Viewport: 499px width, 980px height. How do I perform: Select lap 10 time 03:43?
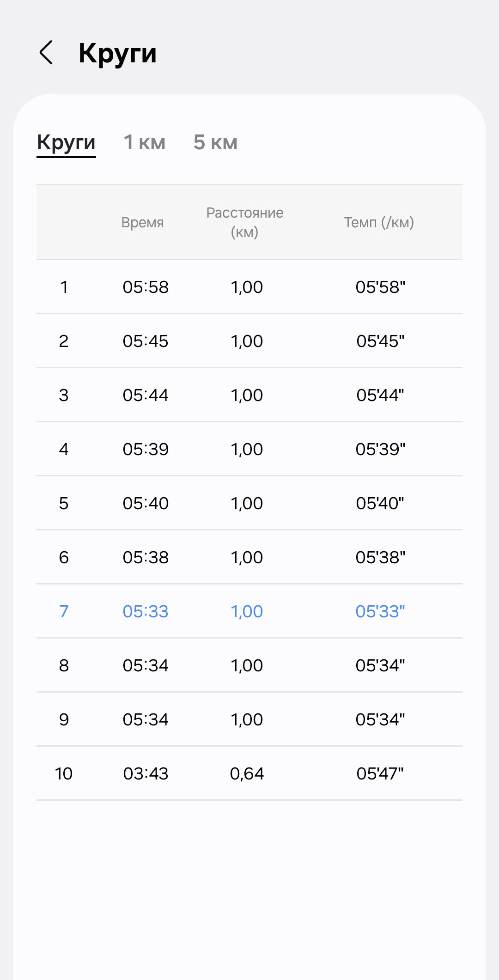tap(146, 773)
